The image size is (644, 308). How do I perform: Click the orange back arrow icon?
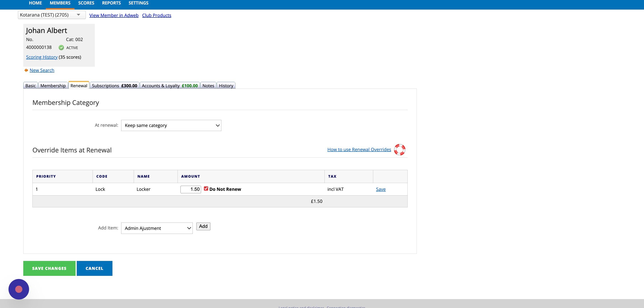[x=26, y=70]
